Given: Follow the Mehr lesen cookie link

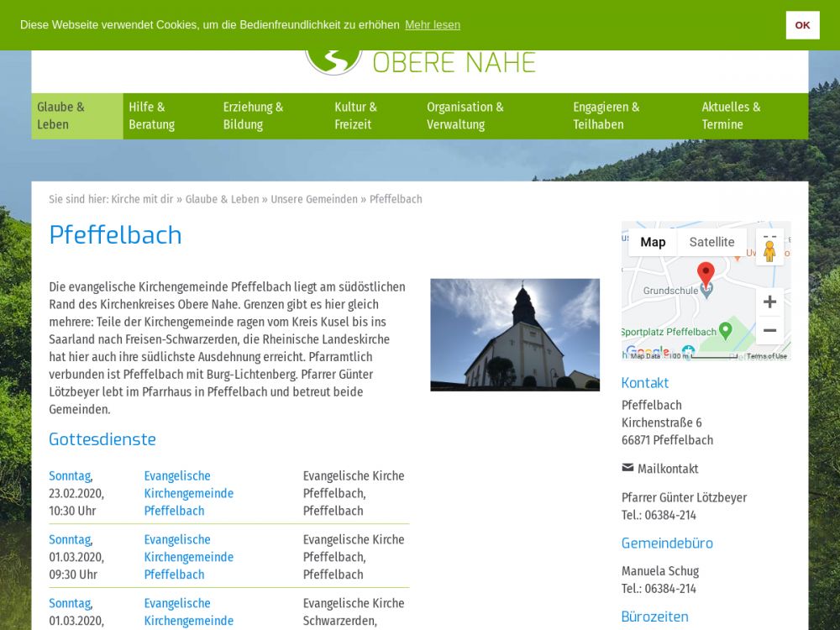Looking at the screenshot, I should coord(432,25).
